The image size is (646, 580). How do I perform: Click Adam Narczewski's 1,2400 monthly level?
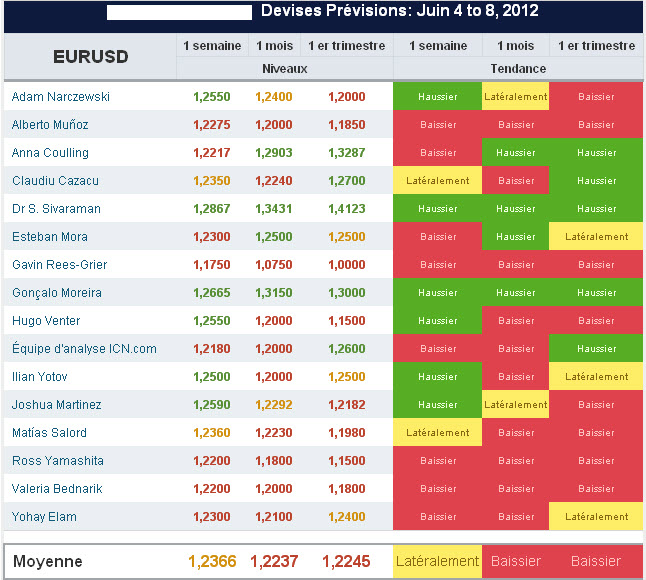[274, 97]
